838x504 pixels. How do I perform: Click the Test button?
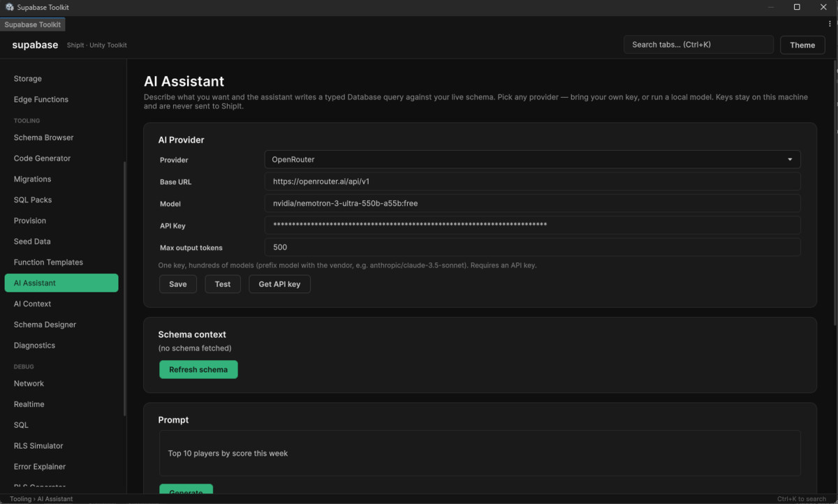pyautogui.click(x=223, y=284)
